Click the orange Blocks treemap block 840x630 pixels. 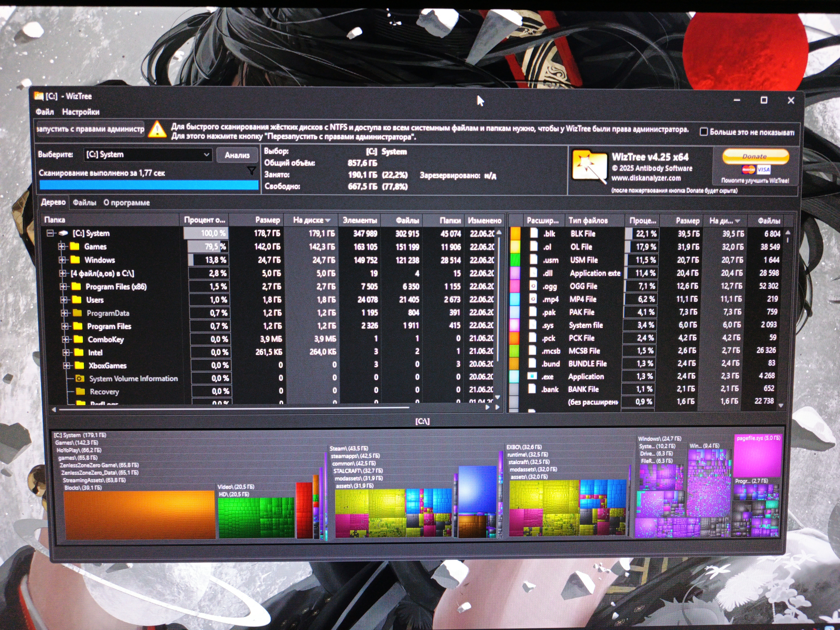[x=139, y=515]
